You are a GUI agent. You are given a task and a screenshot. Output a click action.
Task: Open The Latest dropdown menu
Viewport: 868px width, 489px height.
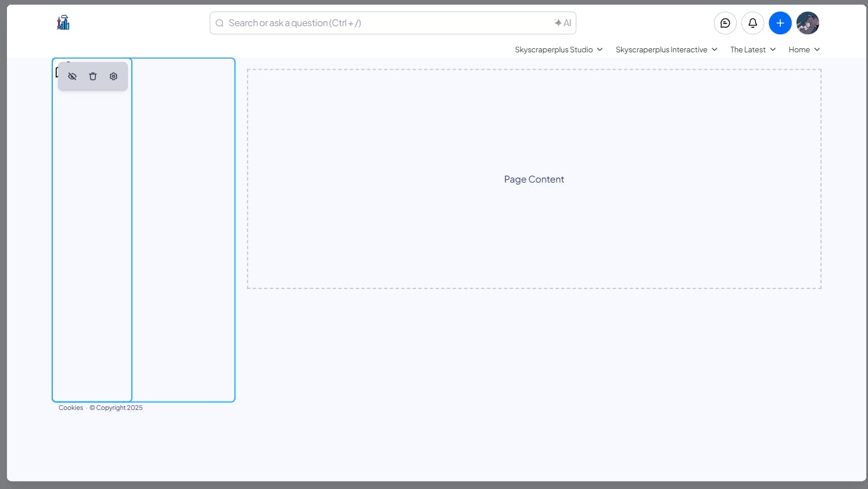753,50
